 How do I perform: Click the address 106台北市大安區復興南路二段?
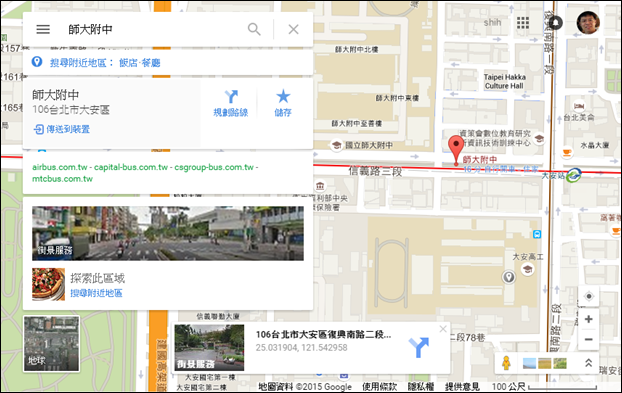tap(323, 335)
